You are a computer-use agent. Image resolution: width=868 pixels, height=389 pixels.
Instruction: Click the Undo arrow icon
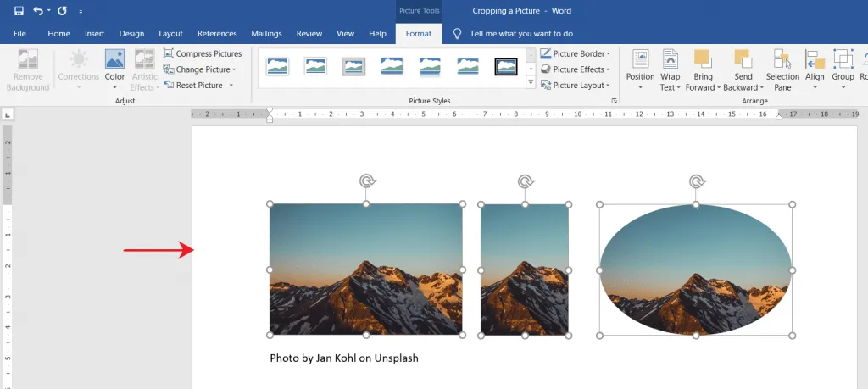(x=38, y=11)
